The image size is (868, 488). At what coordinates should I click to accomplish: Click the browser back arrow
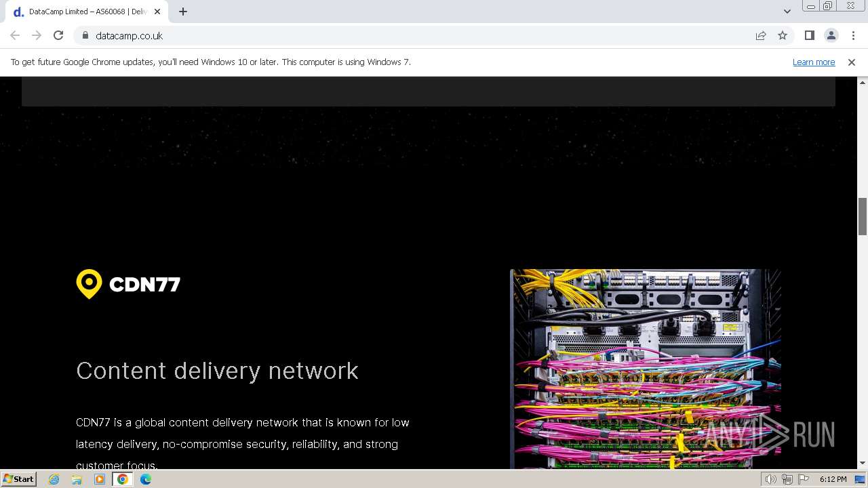tap(15, 35)
